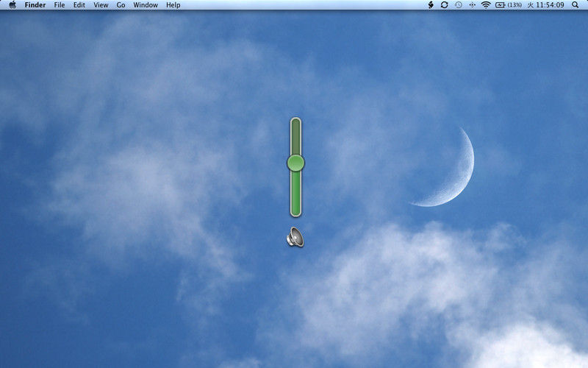This screenshot has width=588, height=368.
Task: Open the File menu
Action: point(60,5)
